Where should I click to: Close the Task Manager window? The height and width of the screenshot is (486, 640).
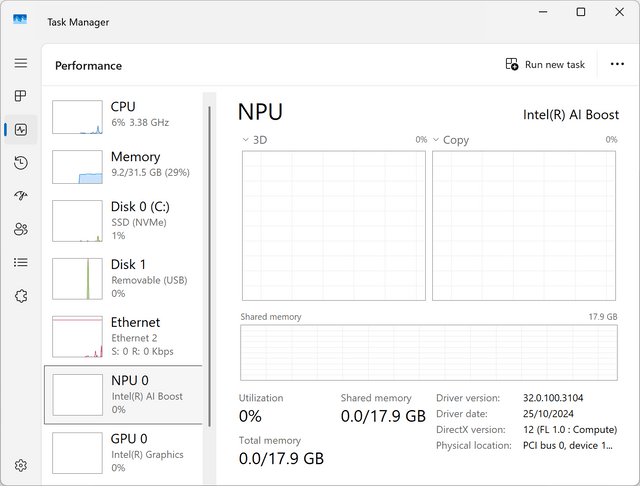pos(619,12)
